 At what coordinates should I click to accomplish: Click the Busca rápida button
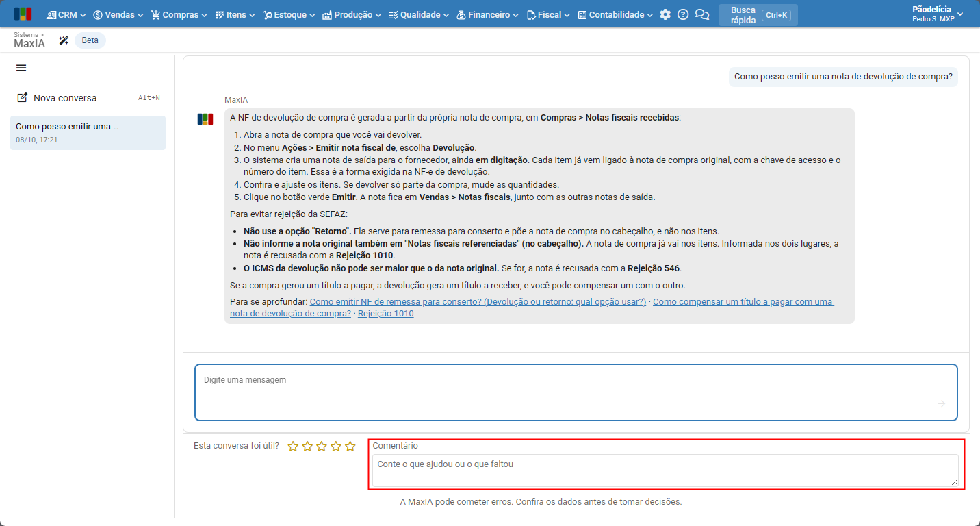758,15
